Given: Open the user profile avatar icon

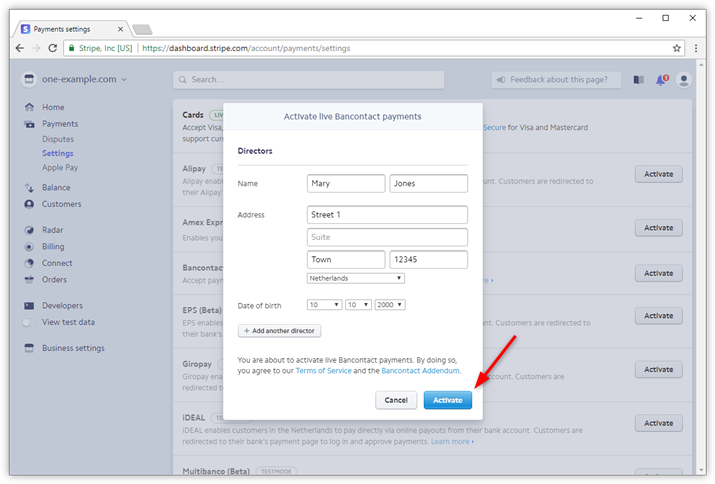Looking at the screenshot, I should pos(684,80).
